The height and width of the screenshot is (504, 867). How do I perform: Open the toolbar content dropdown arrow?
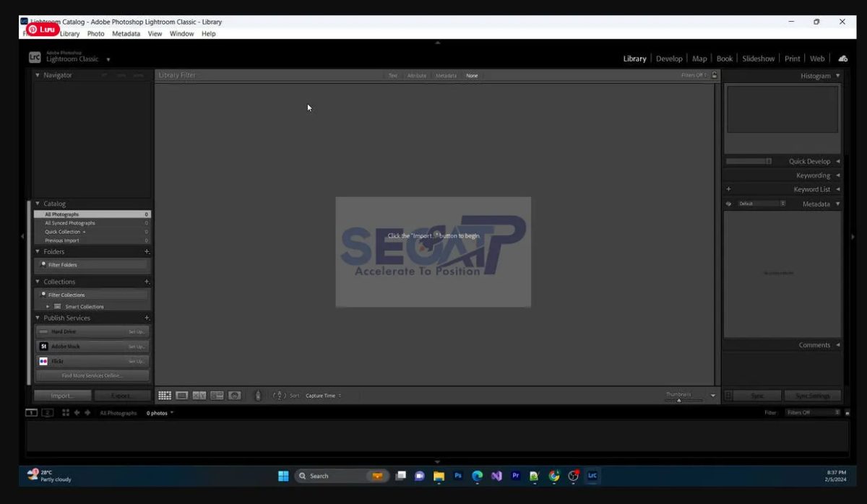[x=713, y=396]
